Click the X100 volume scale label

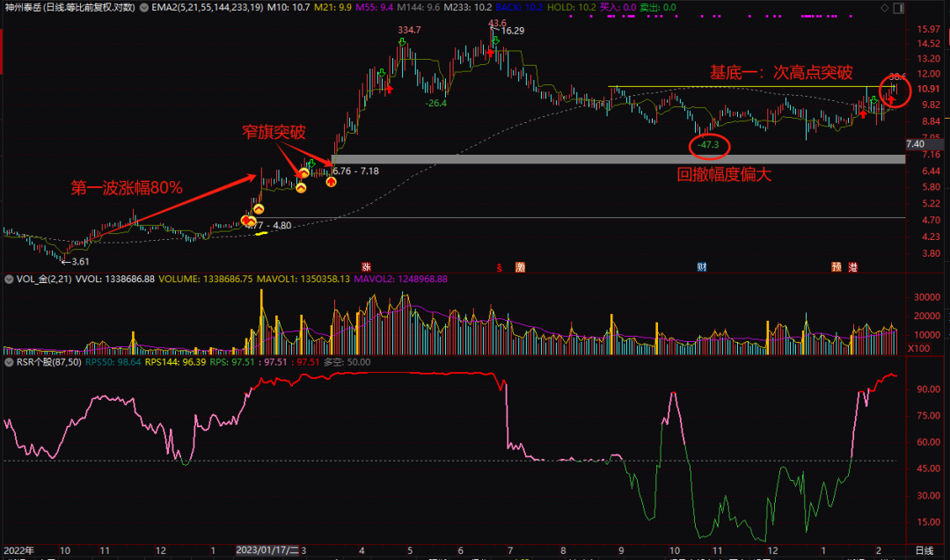pos(919,349)
